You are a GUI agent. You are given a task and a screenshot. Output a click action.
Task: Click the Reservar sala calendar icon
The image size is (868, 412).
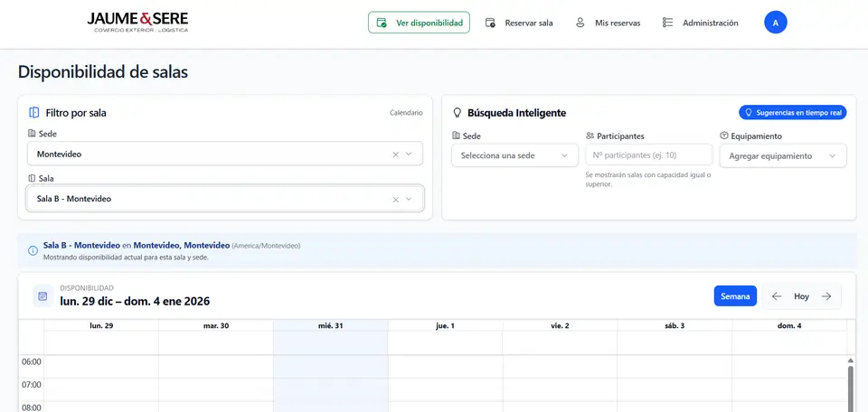click(490, 23)
